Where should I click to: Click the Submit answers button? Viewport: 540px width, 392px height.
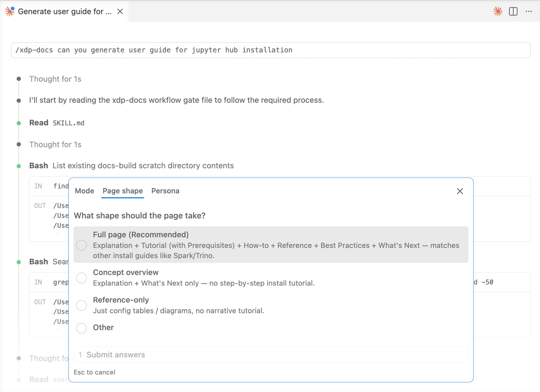[271, 354]
